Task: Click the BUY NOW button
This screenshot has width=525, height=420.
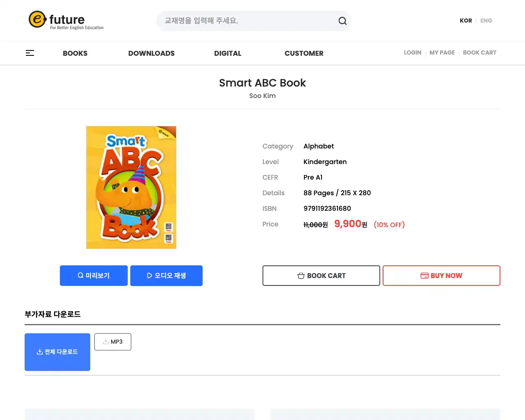Action: tap(441, 276)
